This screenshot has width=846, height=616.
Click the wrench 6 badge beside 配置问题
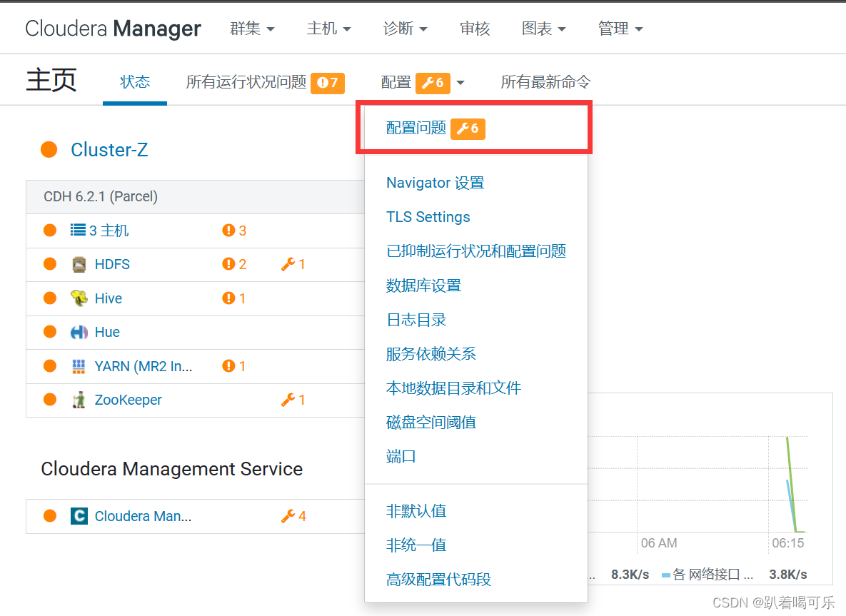468,128
